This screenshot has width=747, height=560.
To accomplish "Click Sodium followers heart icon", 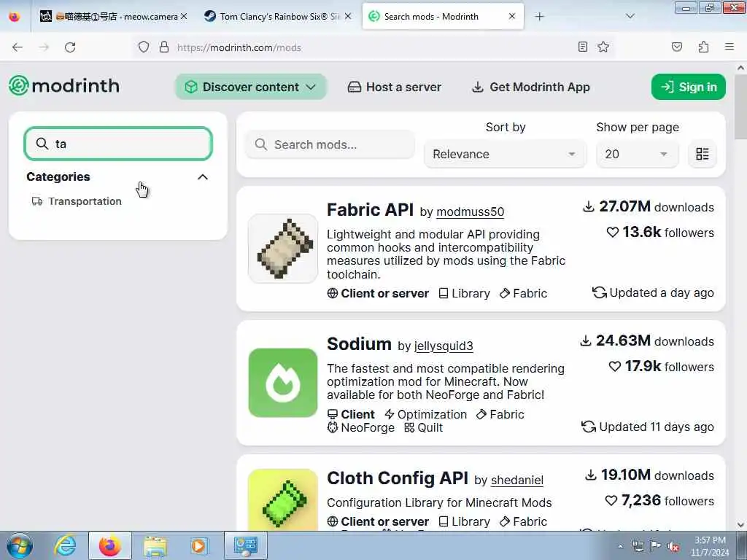I will pos(614,366).
